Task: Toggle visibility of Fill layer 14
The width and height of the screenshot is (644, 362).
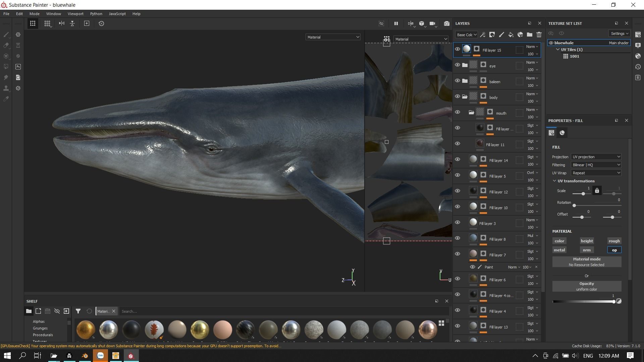Action: [x=457, y=160]
